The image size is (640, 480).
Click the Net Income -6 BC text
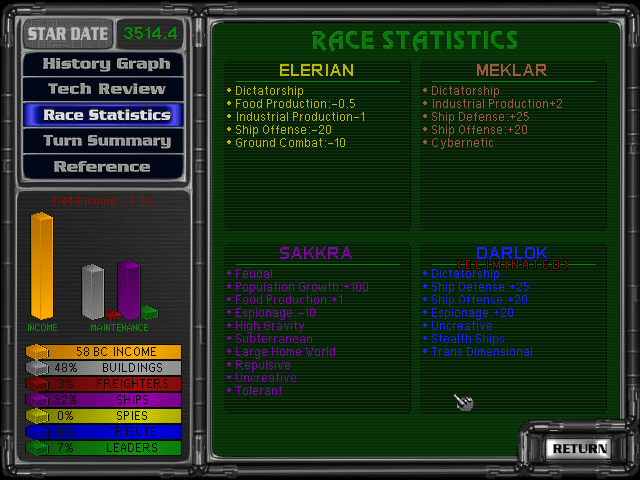click(104, 201)
